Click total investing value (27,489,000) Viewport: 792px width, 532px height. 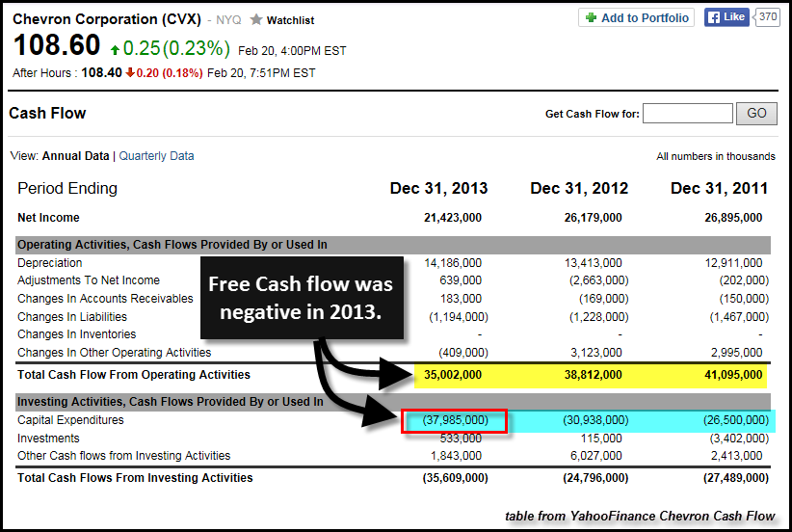click(x=736, y=478)
